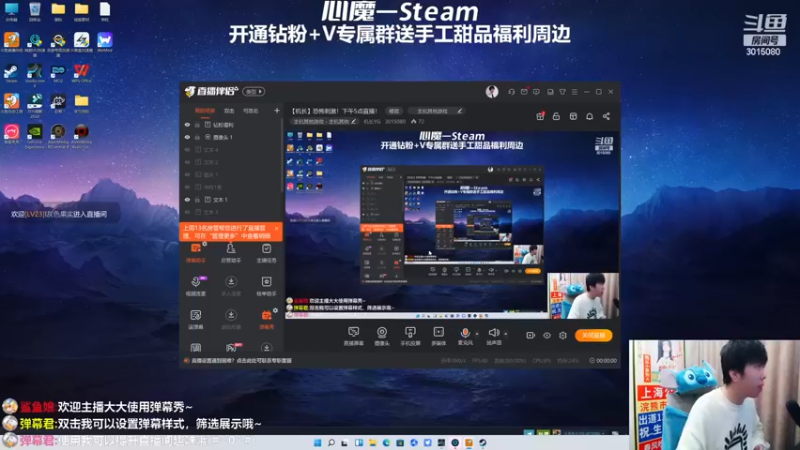Open the first tool in third tool row
The width and height of the screenshot is (800, 450).
coord(196,319)
